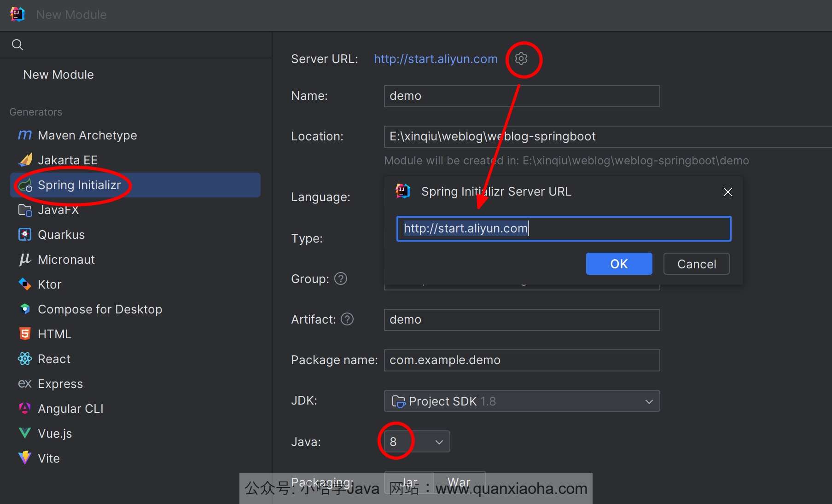Choose Compose for Desktop generator

tap(135, 309)
